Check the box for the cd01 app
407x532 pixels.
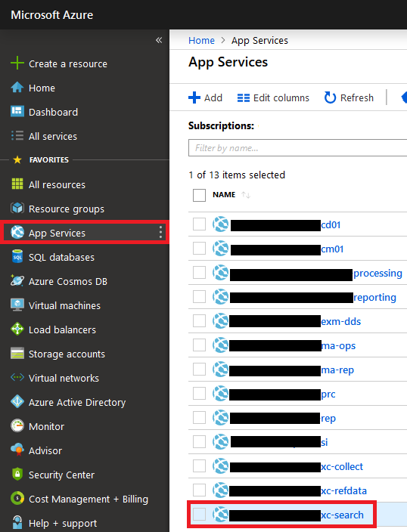pos(199,224)
